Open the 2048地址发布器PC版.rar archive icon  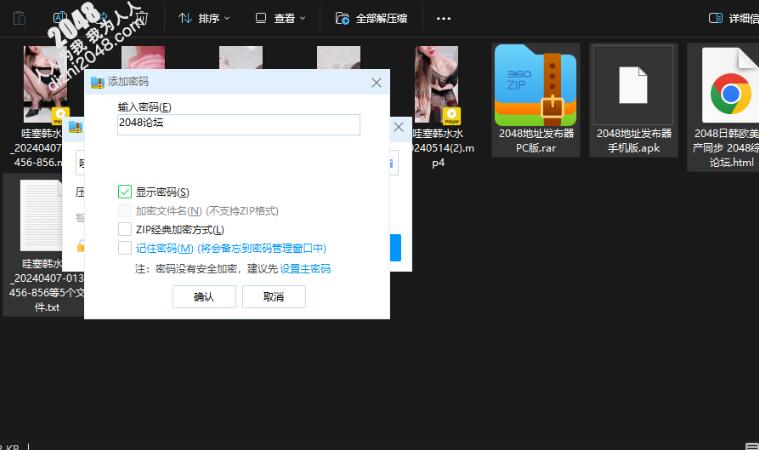(x=535, y=86)
